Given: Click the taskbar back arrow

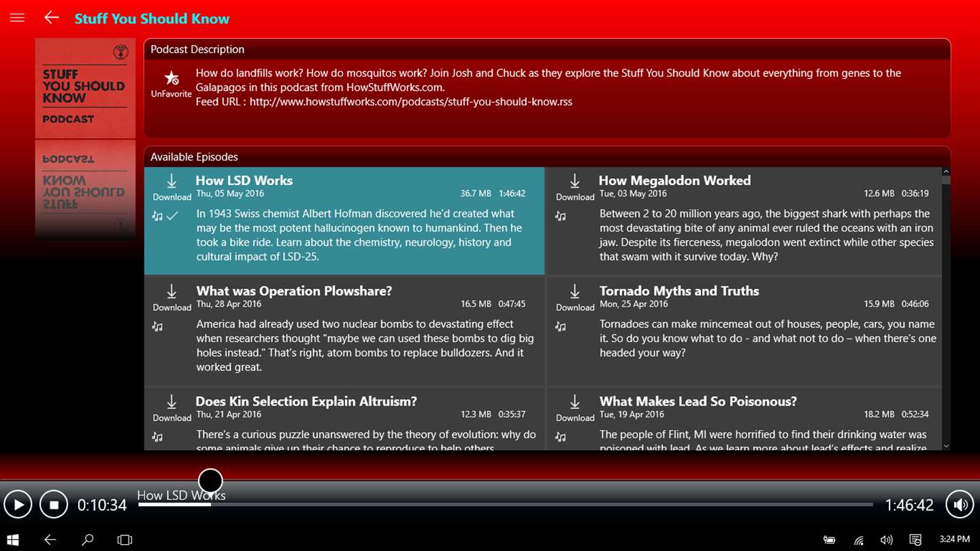Looking at the screenshot, I should point(50,539).
